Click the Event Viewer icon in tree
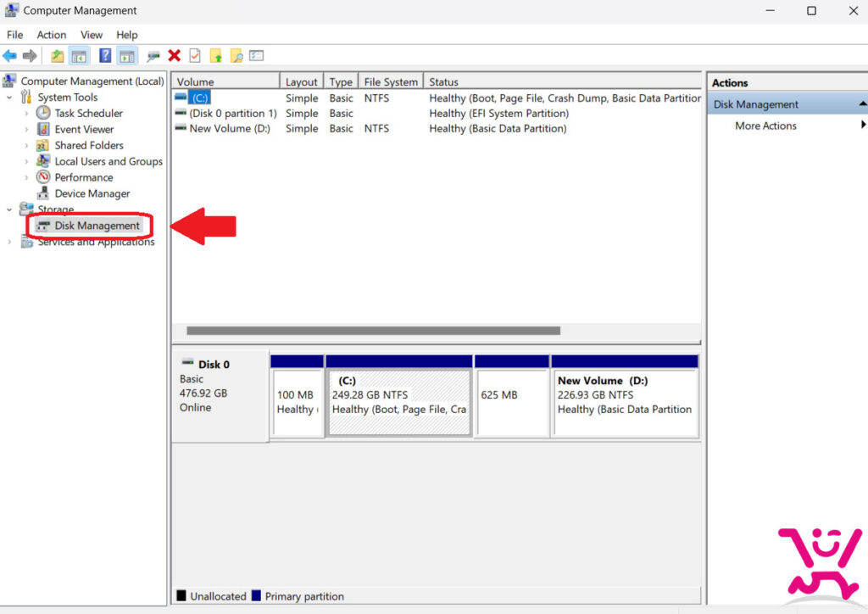Viewport: 868px width, 614px height. click(x=43, y=129)
